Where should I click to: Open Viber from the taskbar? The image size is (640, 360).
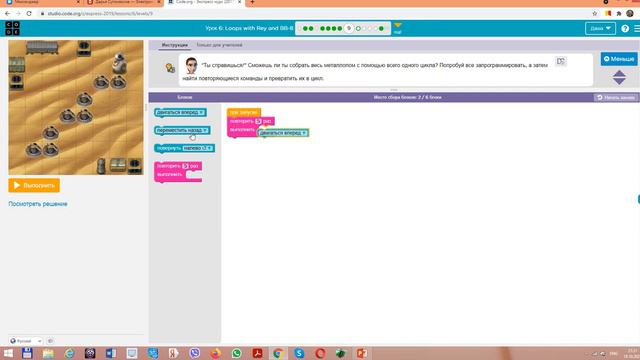(195, 353)
